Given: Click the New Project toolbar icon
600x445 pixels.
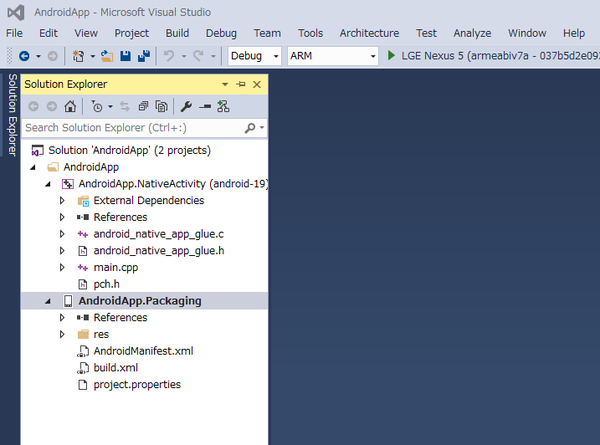Looking at the screenshot, I should (x=78, y=56).
